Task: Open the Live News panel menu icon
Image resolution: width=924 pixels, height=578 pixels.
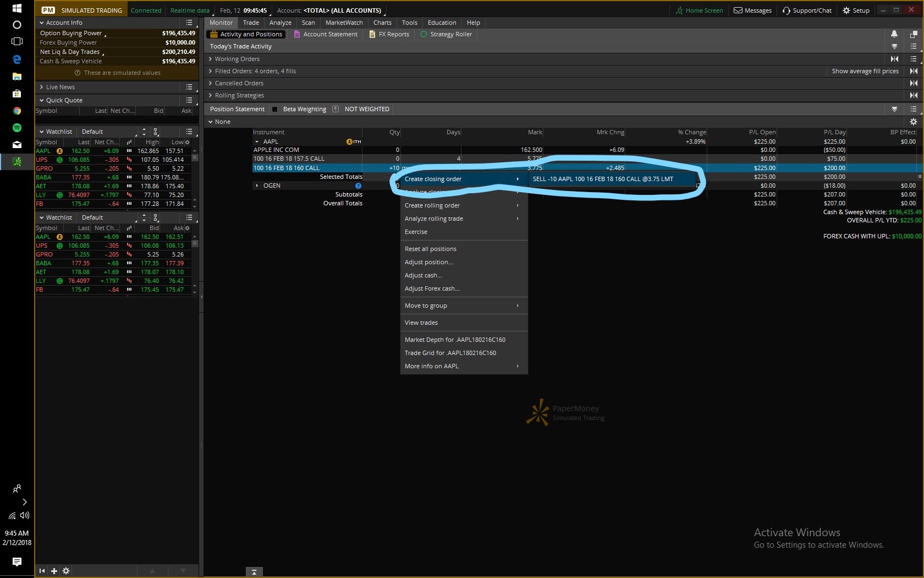Action: coord(189,87)
